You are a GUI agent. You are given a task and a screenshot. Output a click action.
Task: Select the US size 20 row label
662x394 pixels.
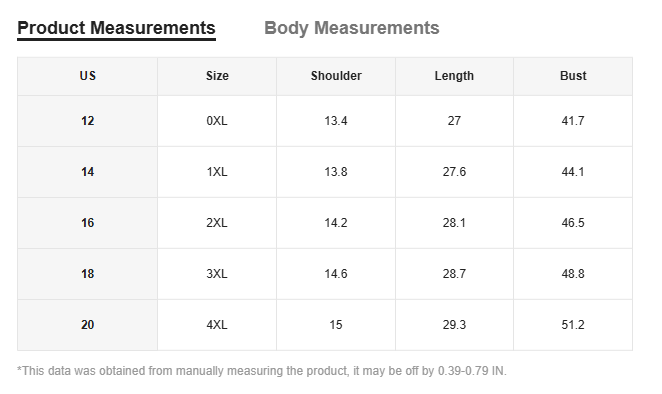tap(87, 325)
